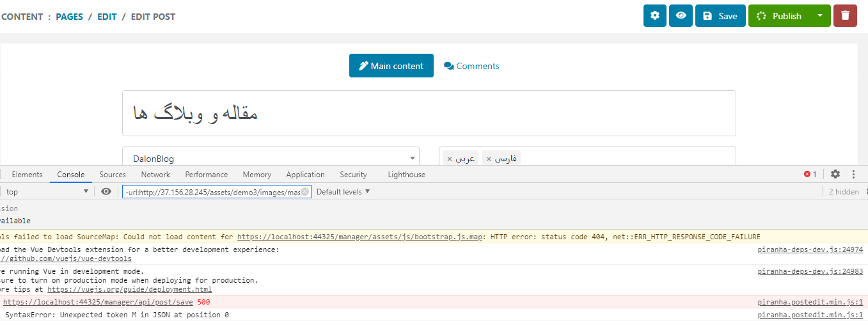Open the Performance DevTools tab
Image resolution: width=868 pixels, height=332 pixels.
pos(207,175)
